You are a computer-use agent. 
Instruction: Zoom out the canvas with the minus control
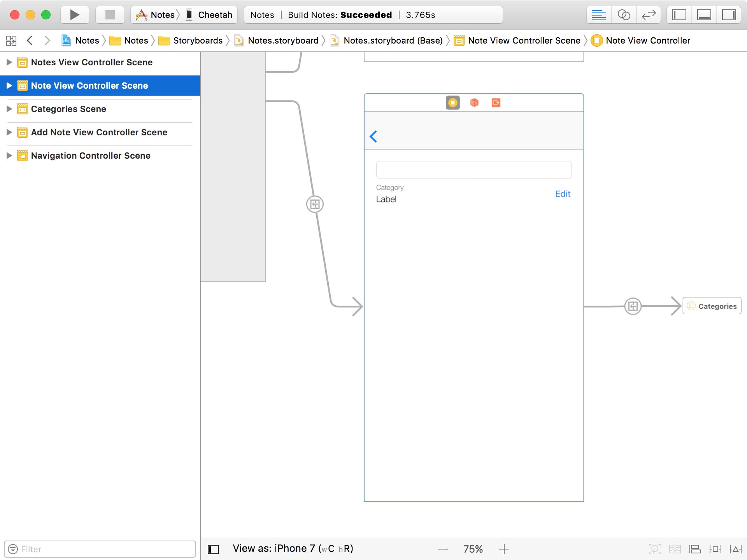click(443, 549)
